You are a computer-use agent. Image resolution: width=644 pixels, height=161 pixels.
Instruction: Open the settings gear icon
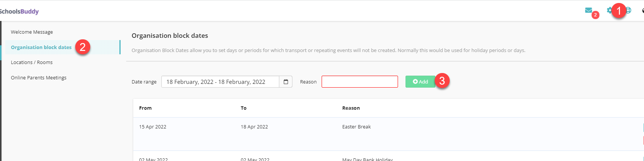610,10
